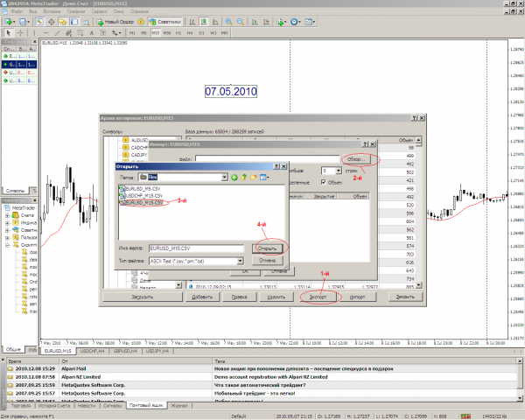The height and width of the screenshot is (420, 525).
Task: Select the horizontal line drawing tool
Action: coord(45,33)
